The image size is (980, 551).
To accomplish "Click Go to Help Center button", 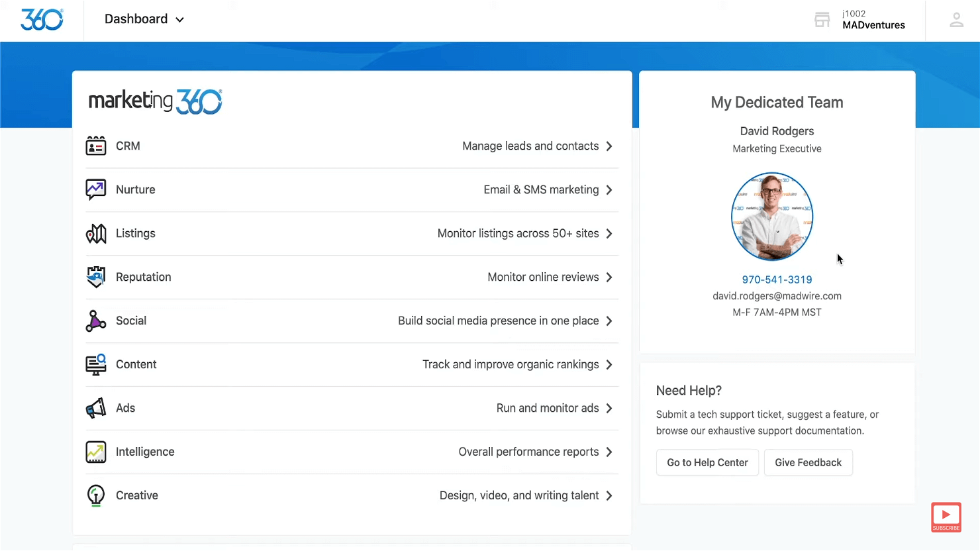I will (x=707, y=462).
